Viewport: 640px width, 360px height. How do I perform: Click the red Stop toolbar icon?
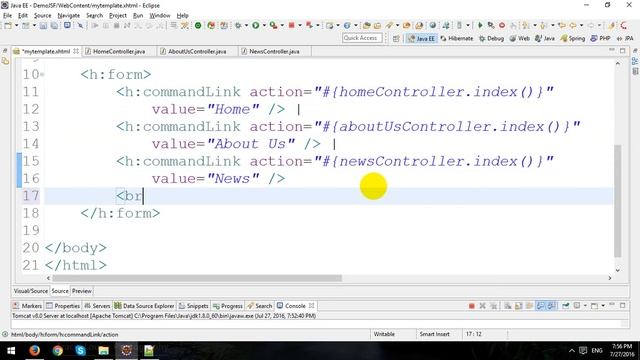291,25
